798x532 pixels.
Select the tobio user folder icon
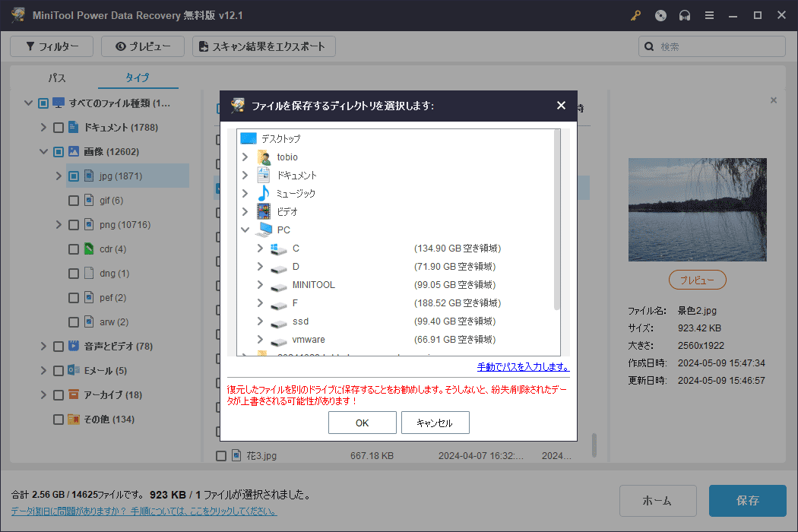click(x=264, y=157)
